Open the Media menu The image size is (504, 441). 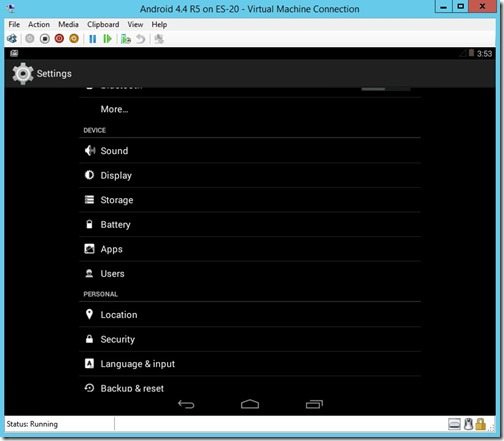coord(68,25)
